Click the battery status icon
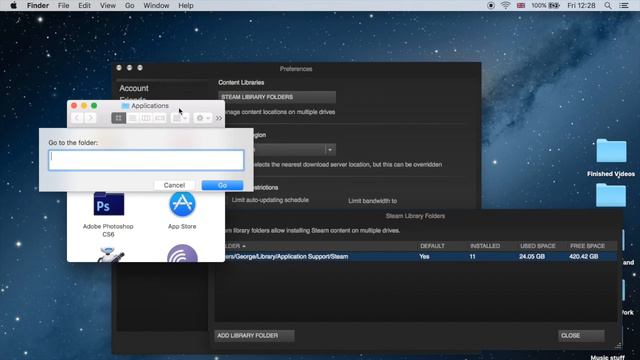 (x=554, y=6)
